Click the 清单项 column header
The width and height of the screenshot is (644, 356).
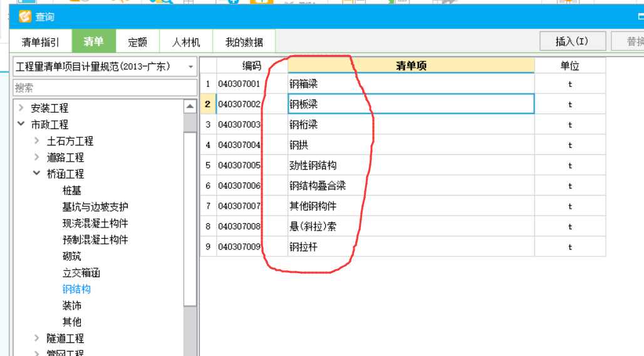[411, 65]
